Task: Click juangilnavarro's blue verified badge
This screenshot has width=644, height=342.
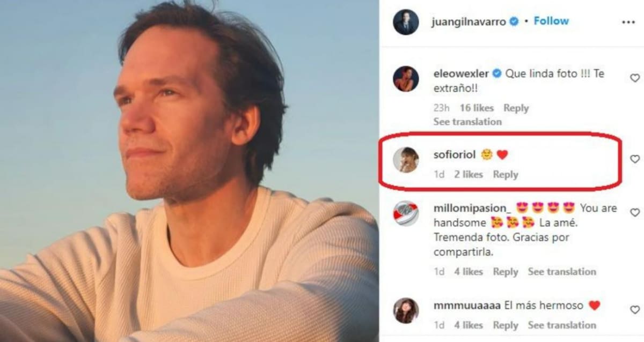Action: (x=514, y=21)
